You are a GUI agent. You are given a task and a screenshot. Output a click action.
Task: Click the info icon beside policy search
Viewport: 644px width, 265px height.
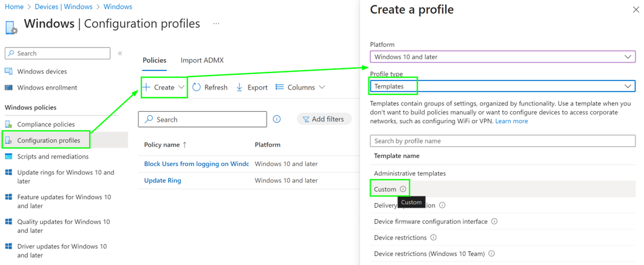277,119
